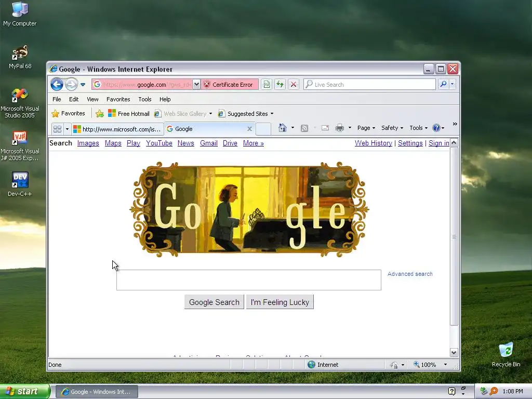Click the page scrollbar down arrow
Image resolution: width=532 pixels, height=399 pixels.
point(454,353)
